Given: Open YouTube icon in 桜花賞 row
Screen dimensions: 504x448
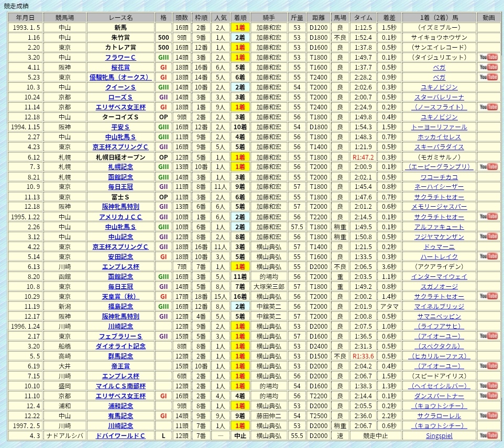Looking at the screenshot, I should click(x=488, y=67).
